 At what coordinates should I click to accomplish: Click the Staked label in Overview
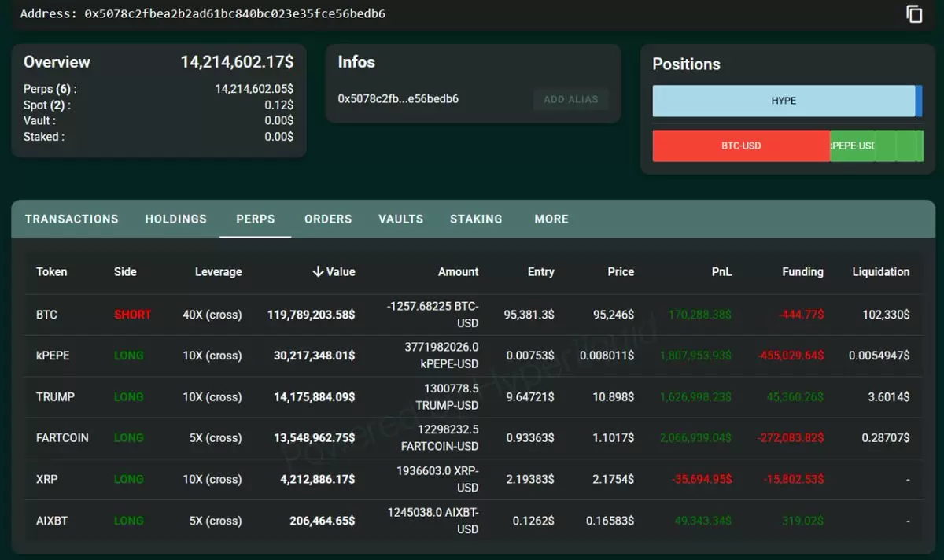click(44, 136)
